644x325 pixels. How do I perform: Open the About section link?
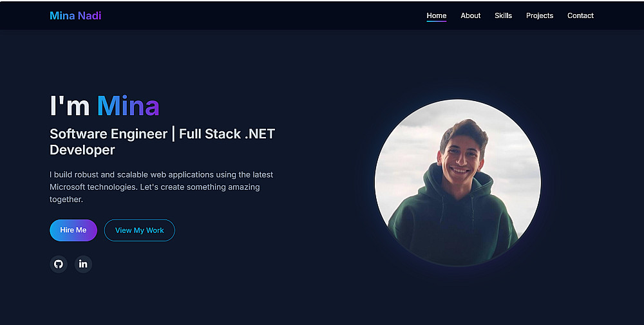[470, 15]
